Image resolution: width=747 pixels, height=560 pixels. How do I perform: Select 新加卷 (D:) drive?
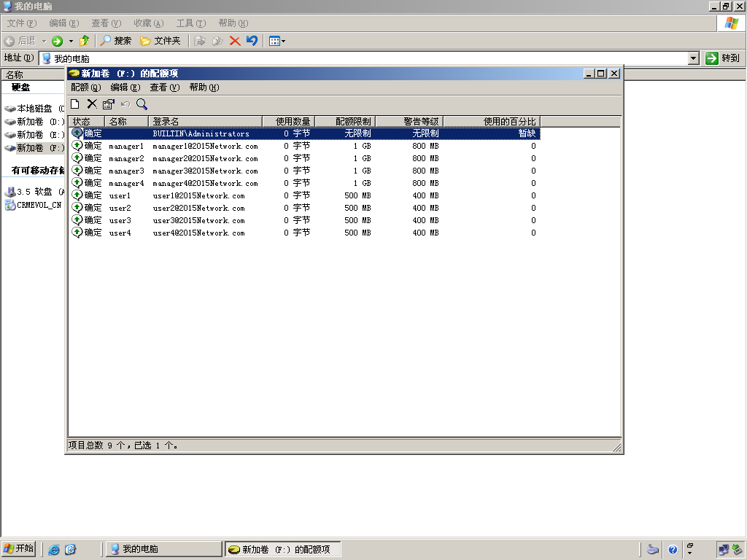coord(34,122)
